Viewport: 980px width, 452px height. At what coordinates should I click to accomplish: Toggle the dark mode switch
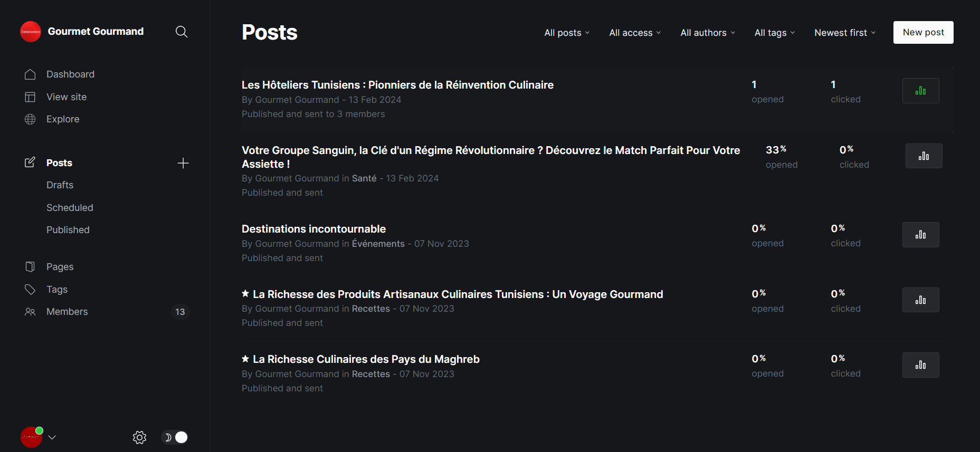tap(175, 437)
